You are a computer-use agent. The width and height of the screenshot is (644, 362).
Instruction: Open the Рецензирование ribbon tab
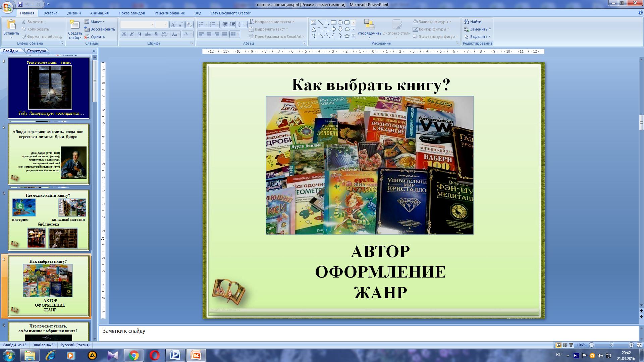[170, 13]
